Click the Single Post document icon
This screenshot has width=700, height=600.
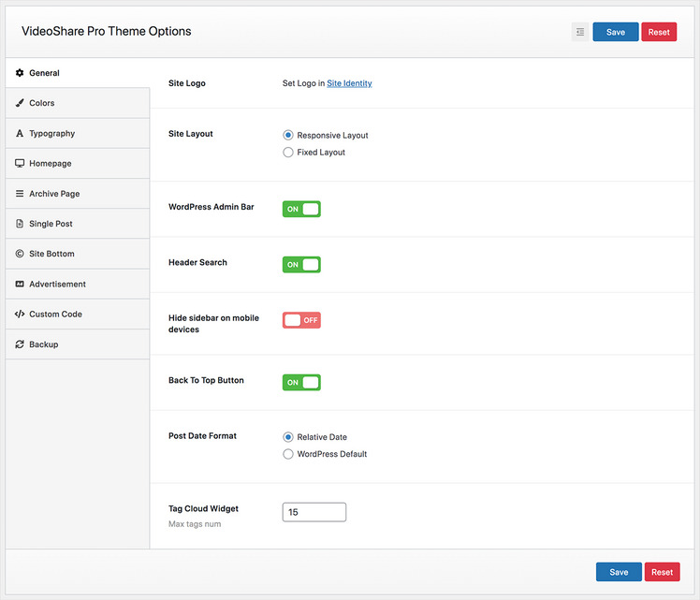[x=20, y=224]
